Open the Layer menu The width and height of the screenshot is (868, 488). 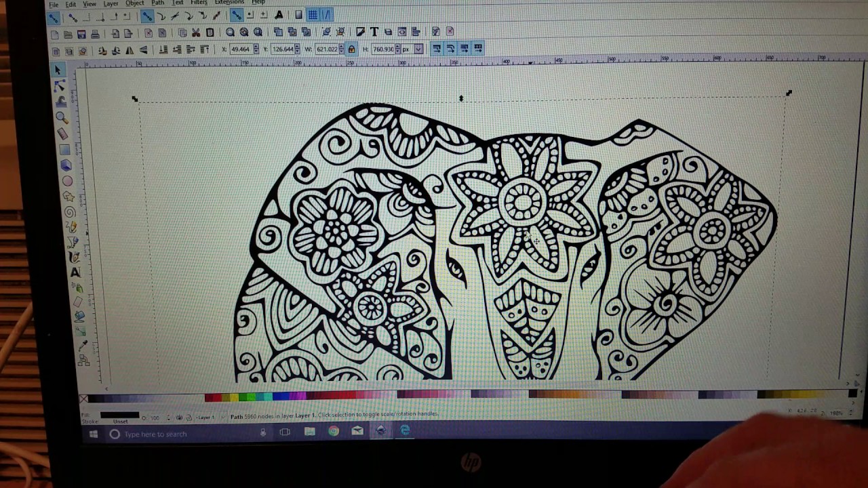pyautogui.click(x=111, y=3)
